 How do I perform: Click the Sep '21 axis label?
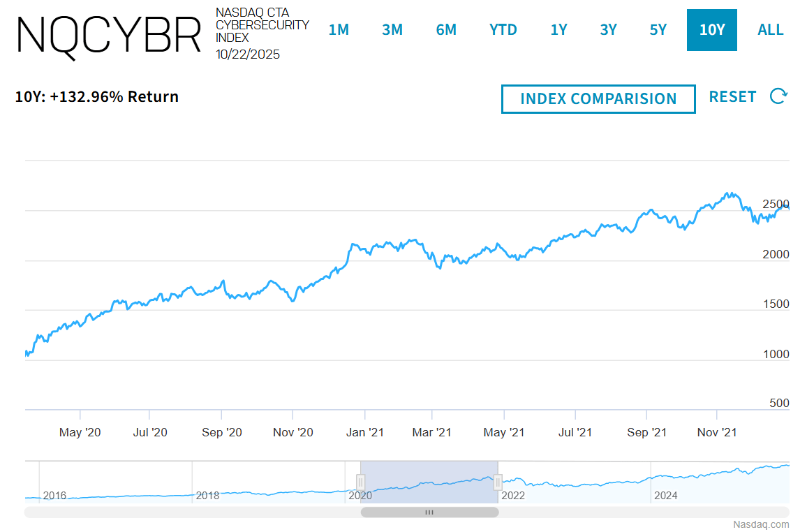point(646,432)
